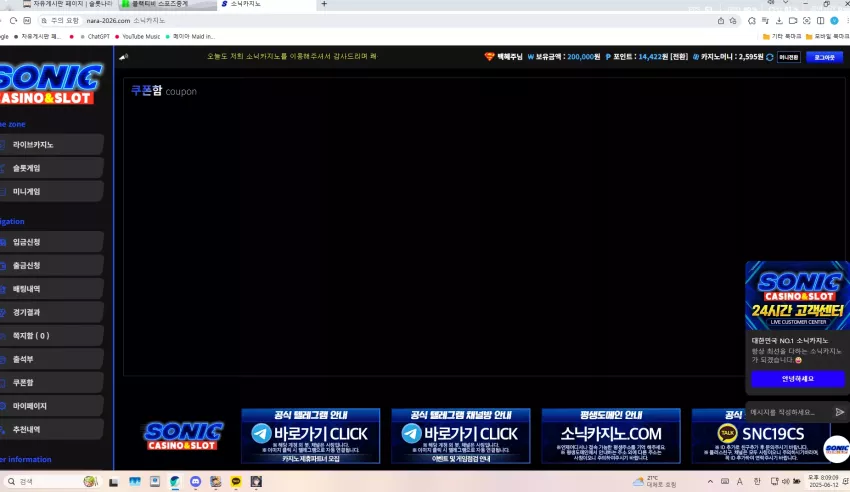Image resolution: width=850 pixels, height=492 pixels.
Task: Switch to the 소닉카지노 browser tab
Action: (266, 4)
